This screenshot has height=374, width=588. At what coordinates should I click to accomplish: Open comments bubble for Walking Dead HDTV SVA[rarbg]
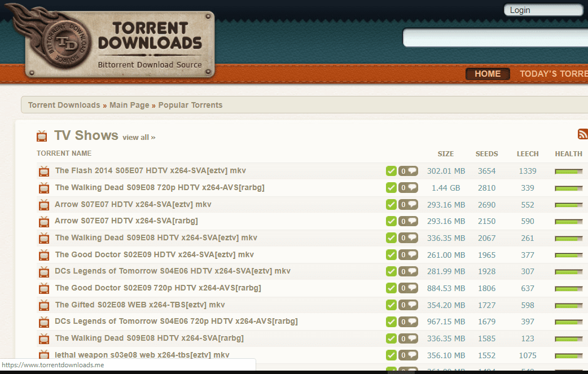click(x=408, y=338)
